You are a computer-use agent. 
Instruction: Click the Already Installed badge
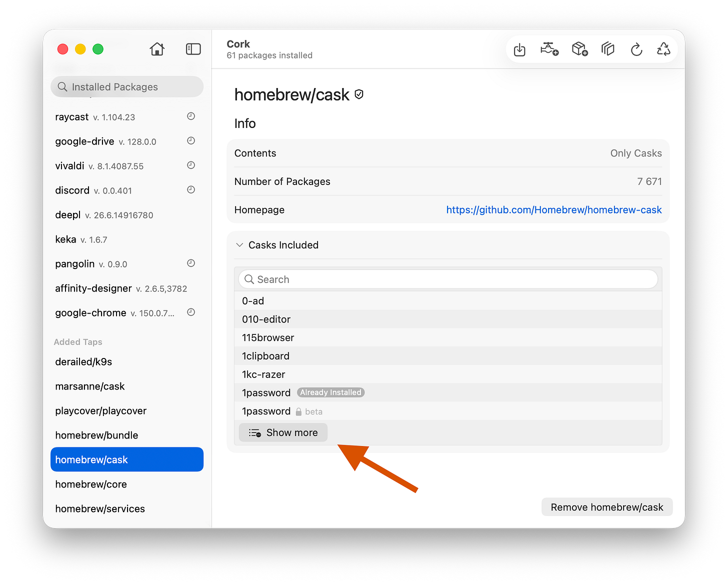(x=330, y=392)
